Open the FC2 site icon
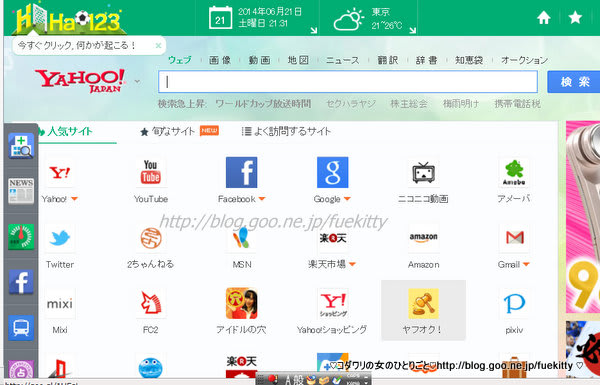Screen dimensions: 600x385 point(151,303)
